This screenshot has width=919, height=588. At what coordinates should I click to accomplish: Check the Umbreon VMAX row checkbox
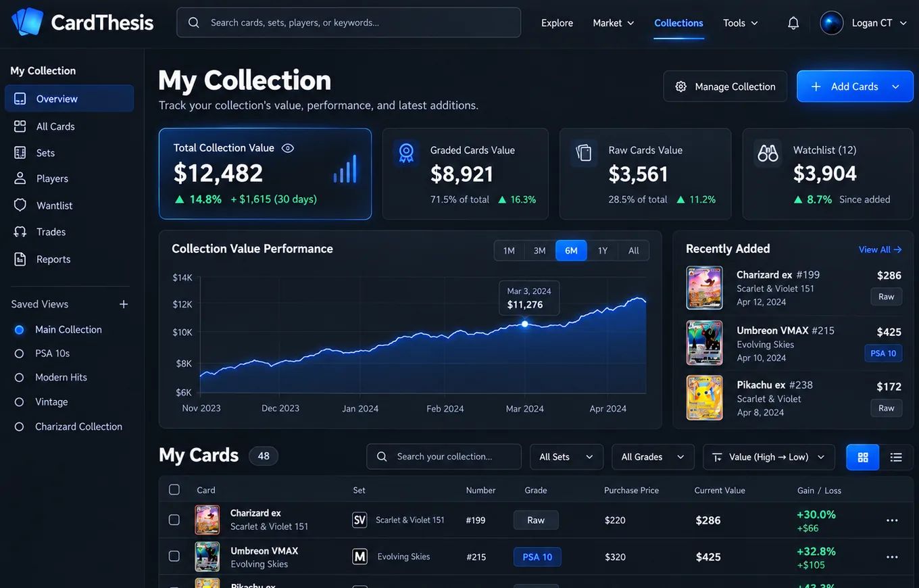(174, 556)
